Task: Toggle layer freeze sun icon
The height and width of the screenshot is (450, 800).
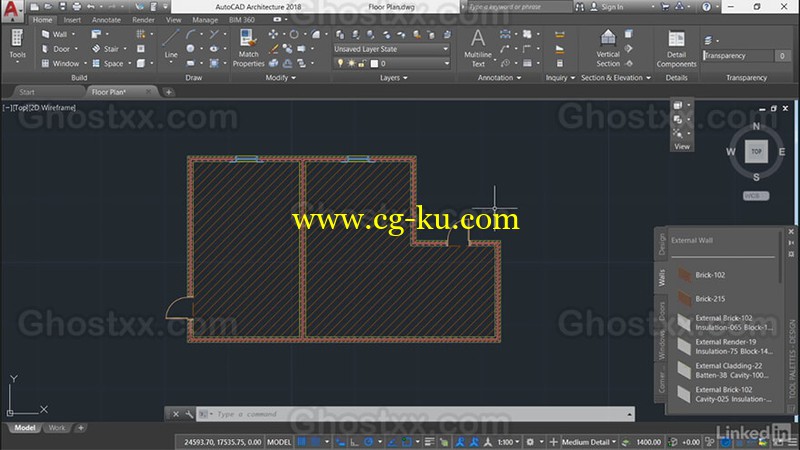Action: [x=351, y=63]
